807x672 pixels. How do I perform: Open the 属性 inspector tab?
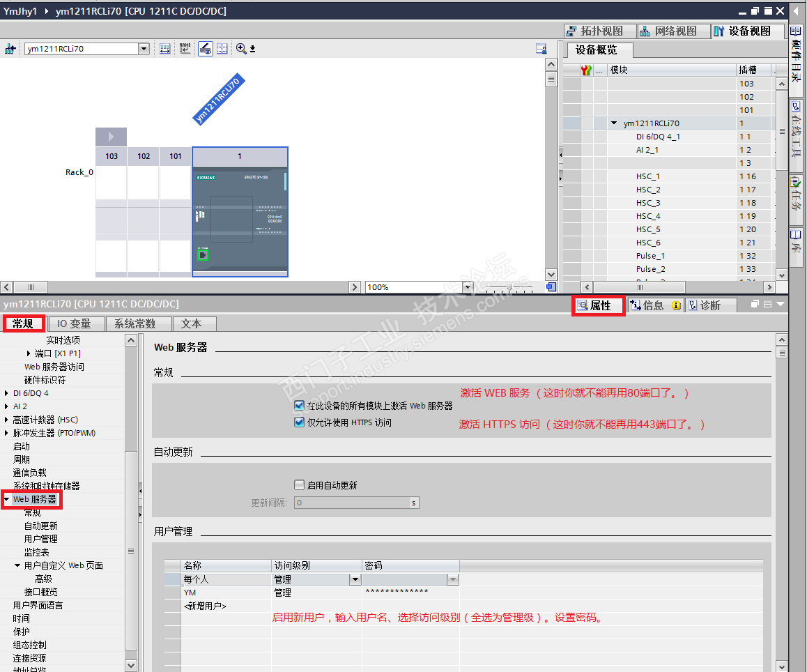click(599, 305)
